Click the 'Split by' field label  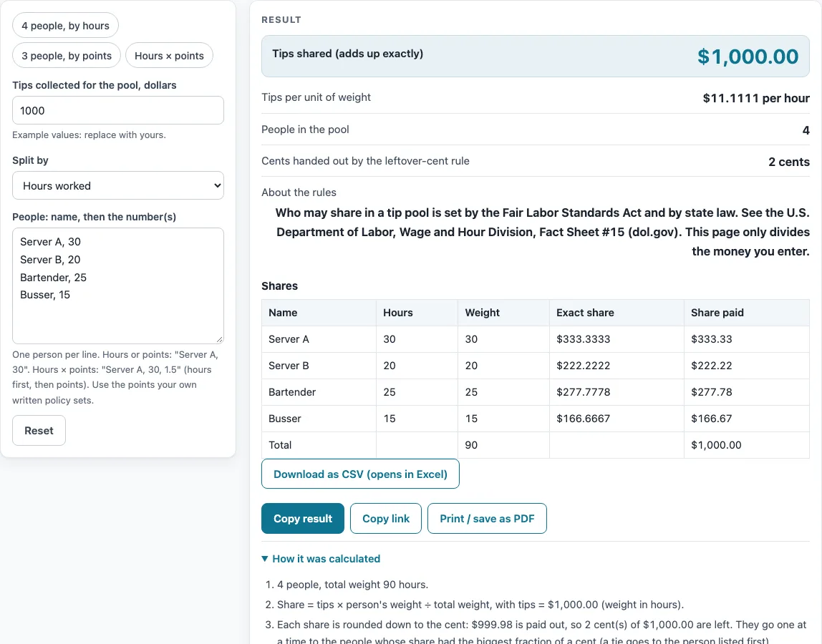coord(30,160)
